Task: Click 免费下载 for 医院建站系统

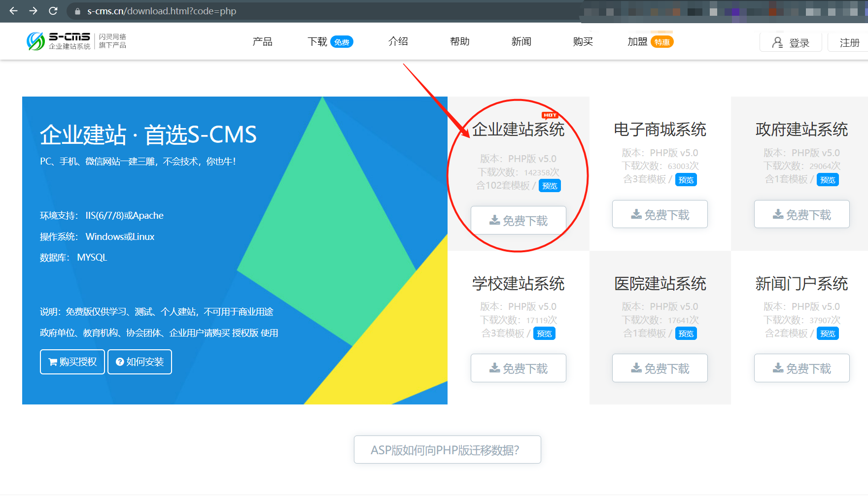Action: 660,368
